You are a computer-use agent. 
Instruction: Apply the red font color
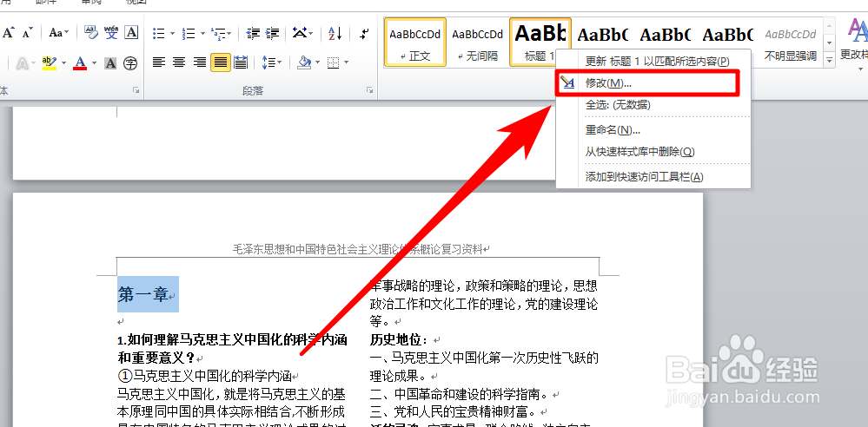(x=80, y=63)
